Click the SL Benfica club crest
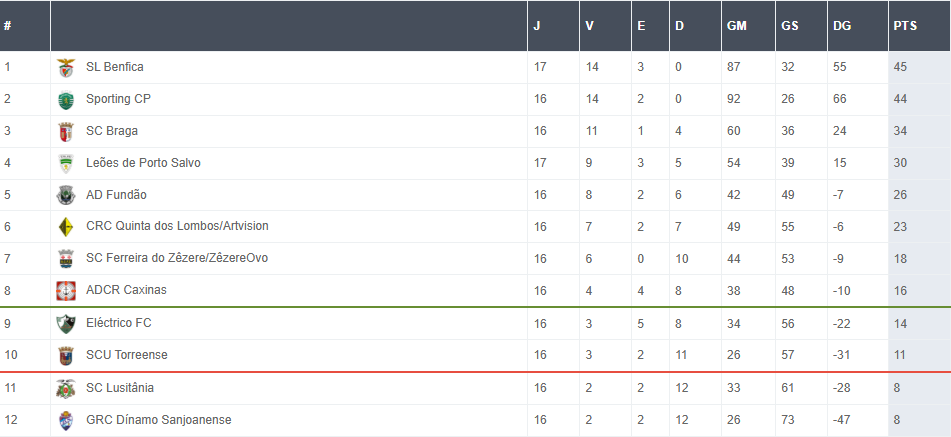The width and height of the screenshot is (951, 437). [66, 67]
